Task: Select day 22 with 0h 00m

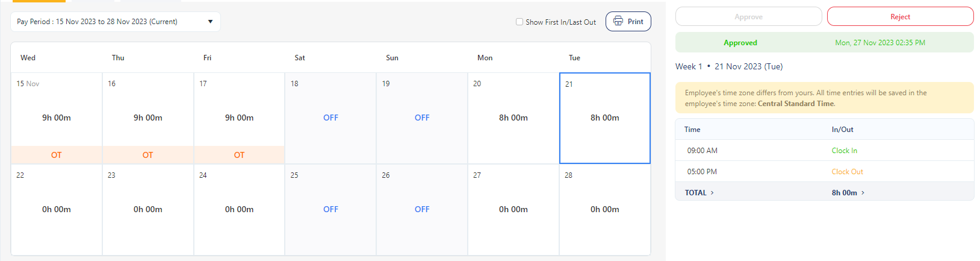Action: pos(57,209)
